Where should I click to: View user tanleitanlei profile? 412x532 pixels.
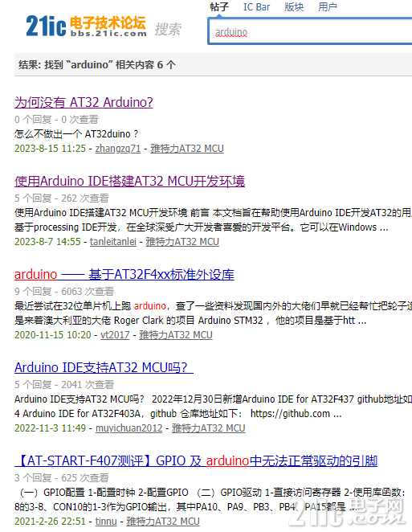tap(113, 242)
